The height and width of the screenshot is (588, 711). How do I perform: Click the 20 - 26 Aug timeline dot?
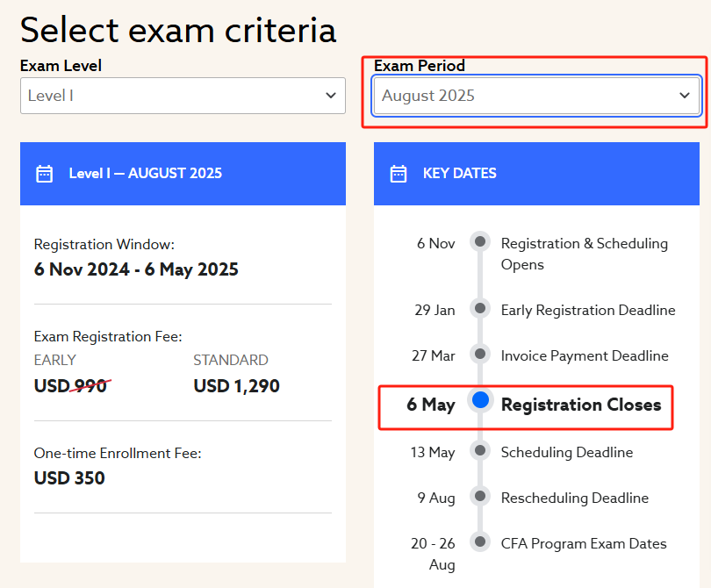pyautogui.click(x=479, y=541)
